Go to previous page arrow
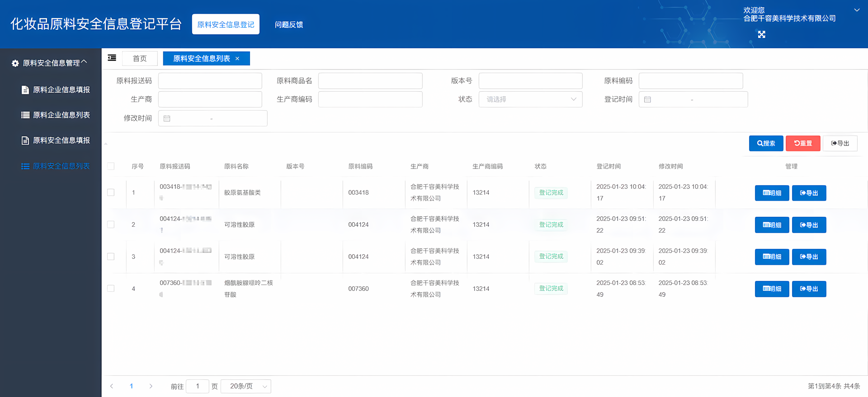This screenshot has width=868, height=397. click(x=112, y=386)
